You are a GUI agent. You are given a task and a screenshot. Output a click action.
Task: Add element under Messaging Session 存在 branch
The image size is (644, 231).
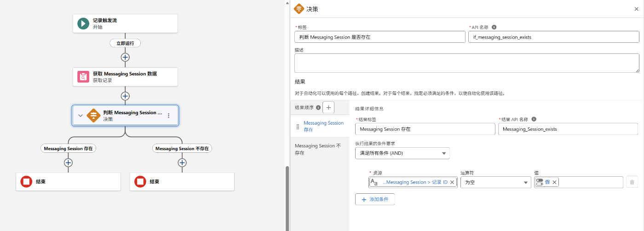68,162
